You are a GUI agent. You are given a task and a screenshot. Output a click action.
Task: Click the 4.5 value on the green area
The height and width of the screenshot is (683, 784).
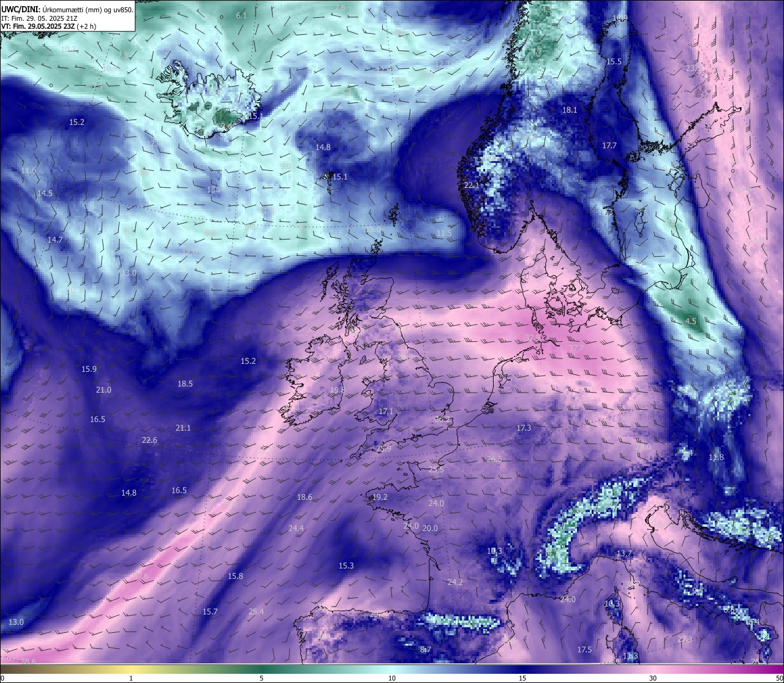[691, 321]
